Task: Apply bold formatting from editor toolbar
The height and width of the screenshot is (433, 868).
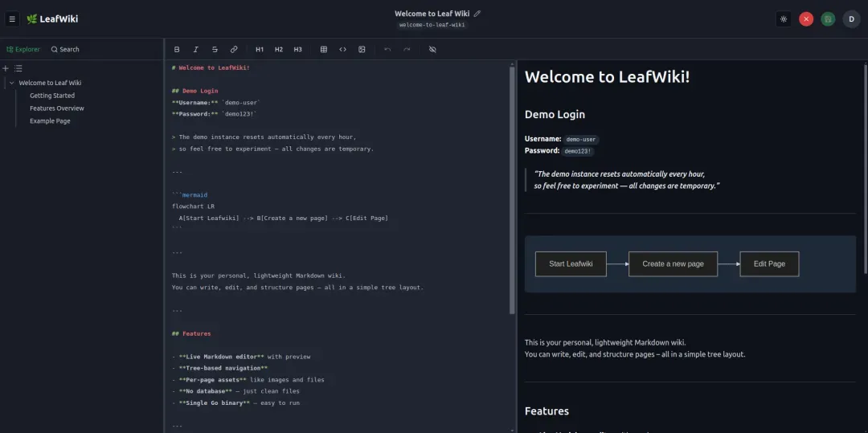Action: 177,49
